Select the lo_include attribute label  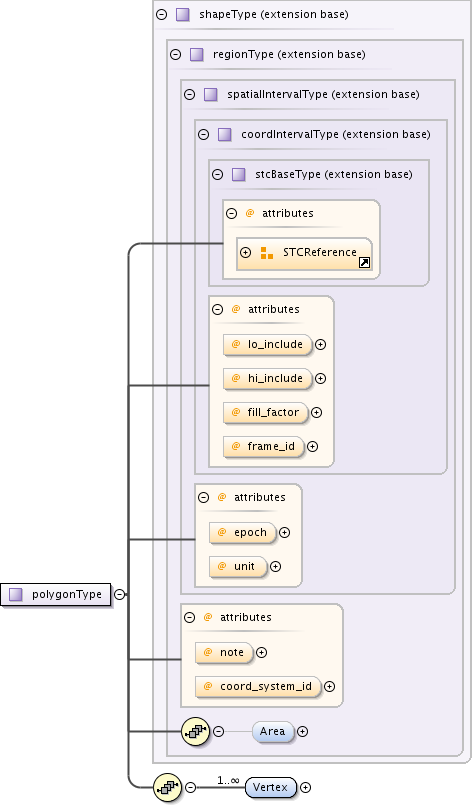coord(275,344)
